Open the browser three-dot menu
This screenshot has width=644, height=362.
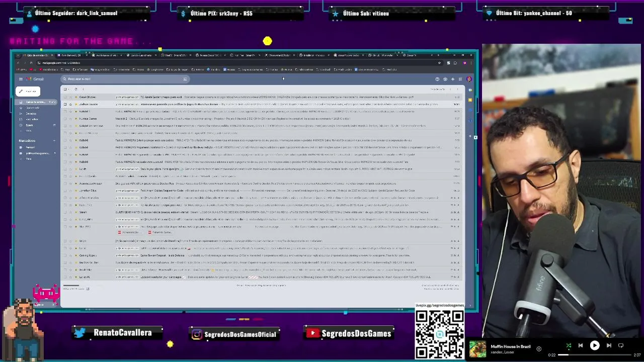(x=471, y=63)
